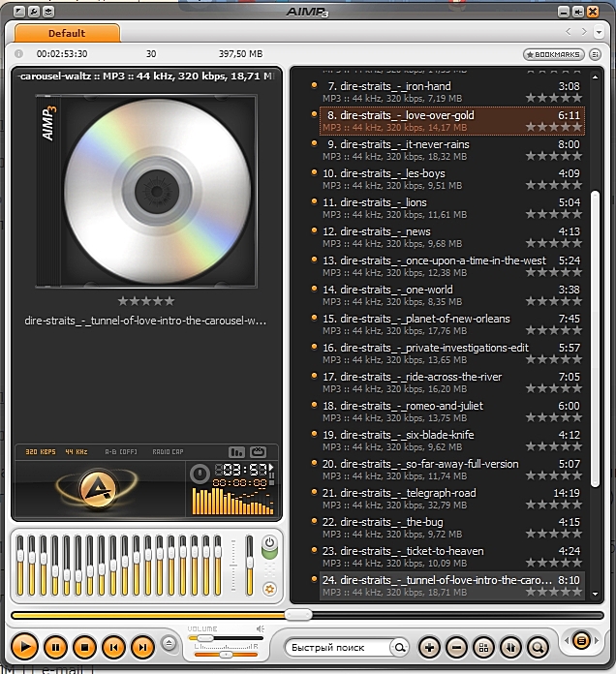Screen dimensions: 616x674
Task: Select track 9 it-never-rains
Action: tap(451, 150)
